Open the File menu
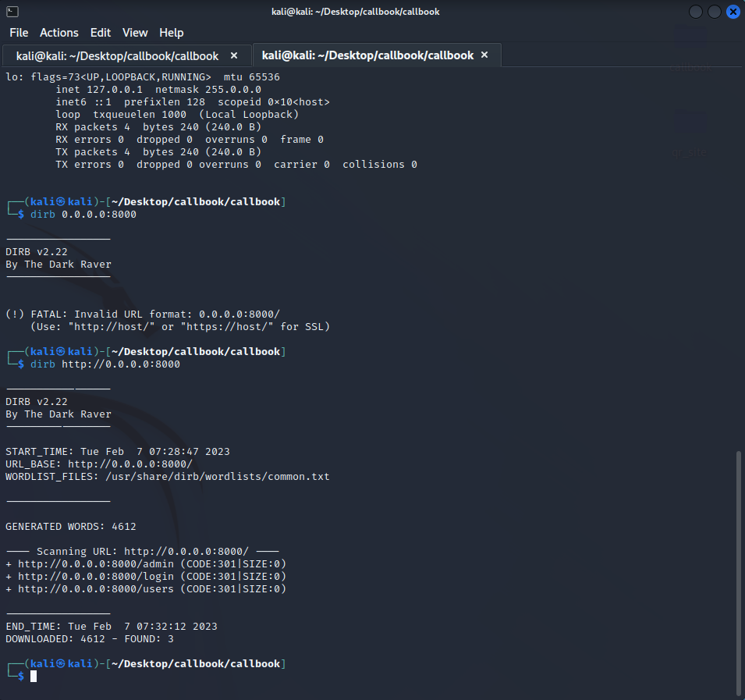 (x=18, y=33)
